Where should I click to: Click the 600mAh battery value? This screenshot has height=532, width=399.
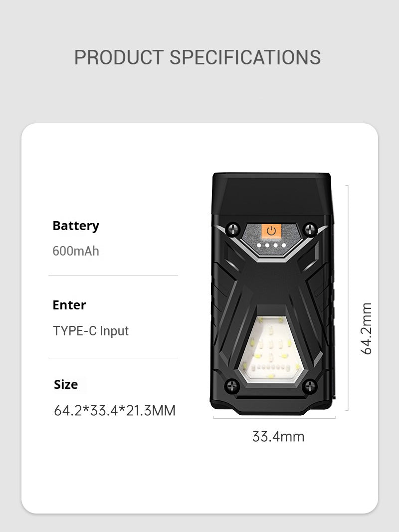[x=76, y=251]
